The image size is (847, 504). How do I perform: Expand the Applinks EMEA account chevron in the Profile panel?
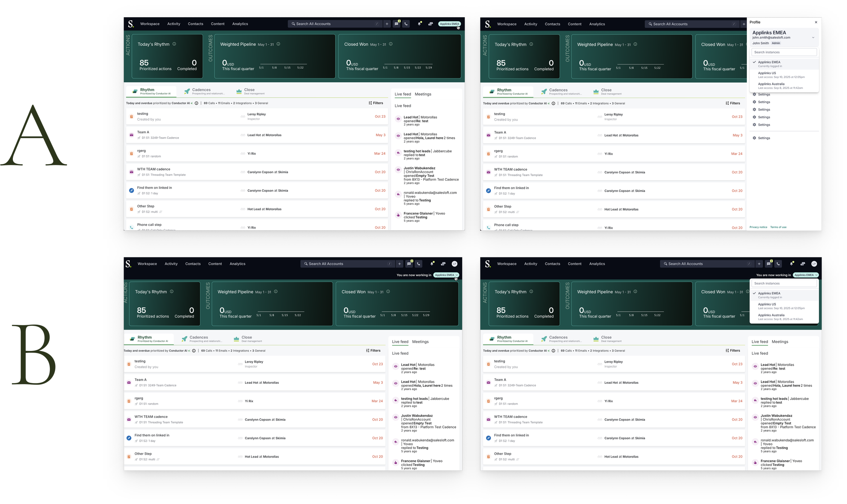[813, 37]
